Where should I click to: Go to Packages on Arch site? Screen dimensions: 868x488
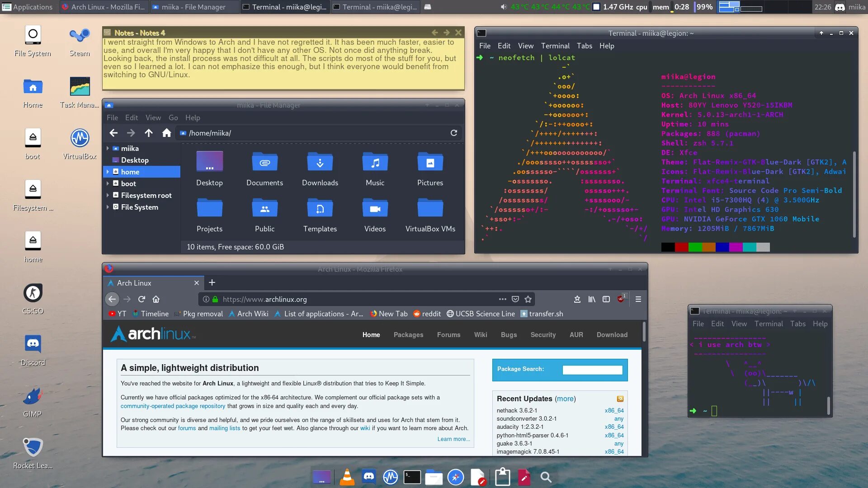click(408, 335)
